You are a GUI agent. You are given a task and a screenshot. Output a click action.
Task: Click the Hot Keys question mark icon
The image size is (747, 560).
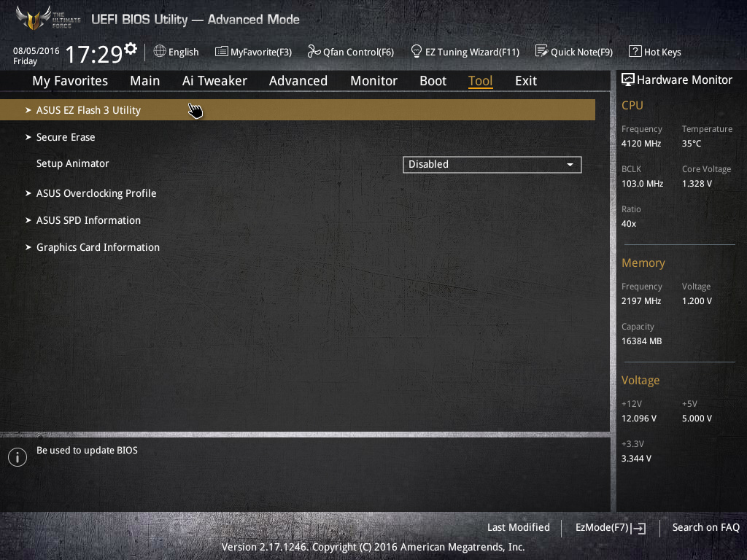pos(635,51)
